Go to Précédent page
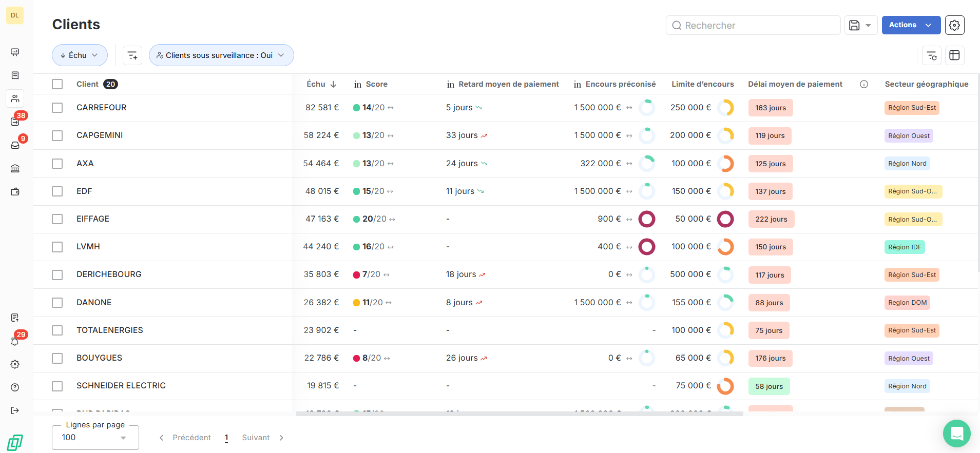 (x=185, y=438)
